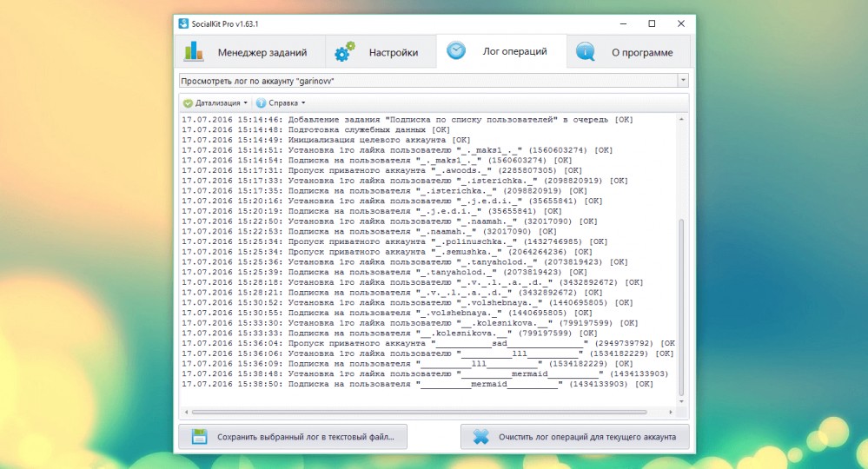Click the vertical scrollbar down arrow
Viewport: 868px width, 469px height.
[x=681, y=401]
